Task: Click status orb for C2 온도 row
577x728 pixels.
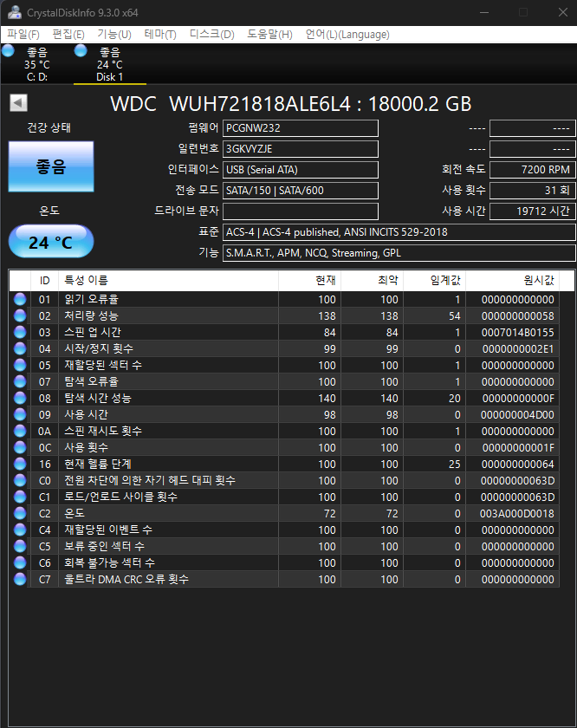Action: point(20,513)
